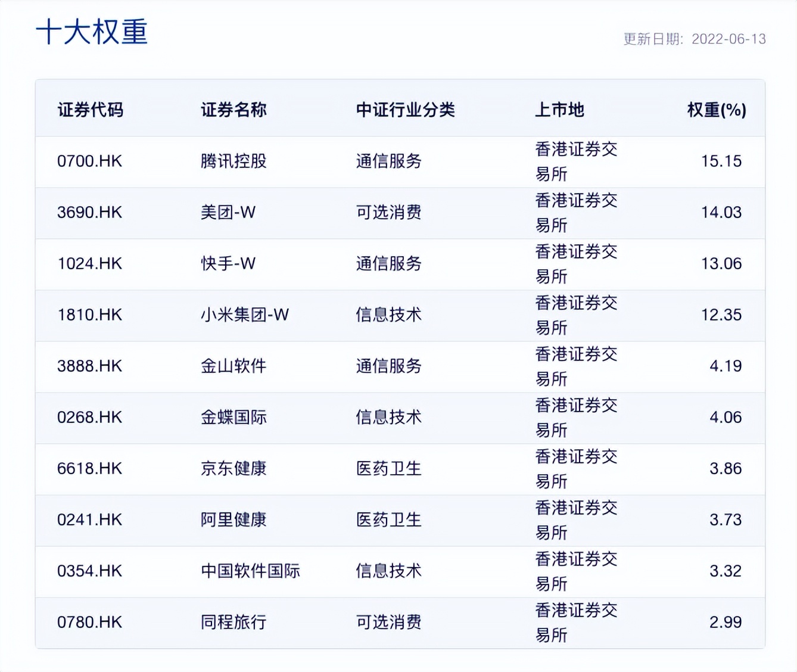
Task: Click 信息技术 in the 小米集团-W row
Action: click(389, 315)
